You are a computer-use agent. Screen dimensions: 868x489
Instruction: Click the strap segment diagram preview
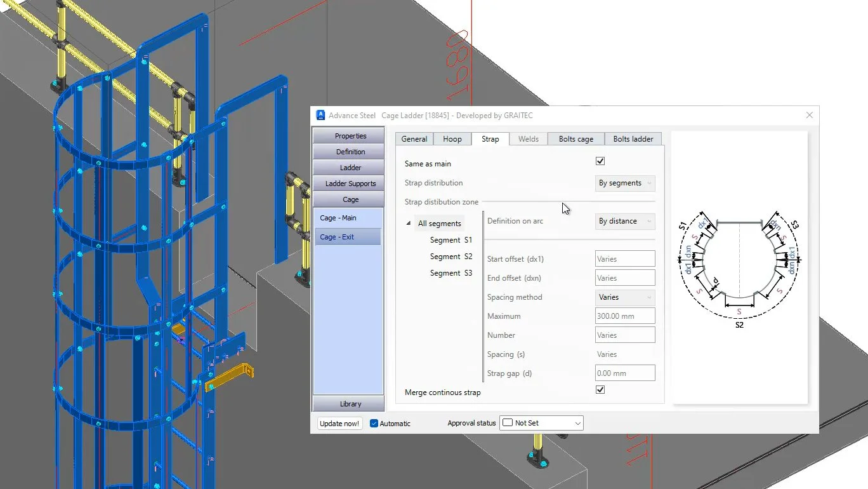[x=739, y=267]
